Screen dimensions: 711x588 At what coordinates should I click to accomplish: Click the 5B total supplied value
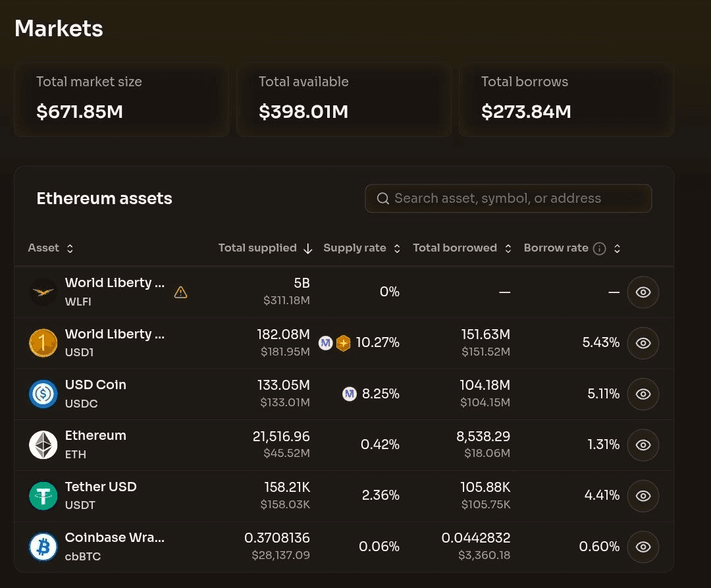click(x=302, y=283)
